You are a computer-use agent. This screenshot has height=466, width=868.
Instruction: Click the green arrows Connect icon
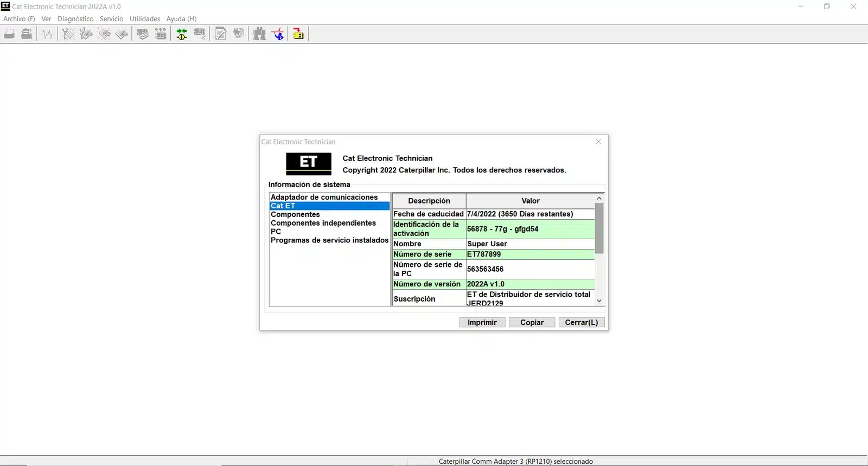coord(182,34)
